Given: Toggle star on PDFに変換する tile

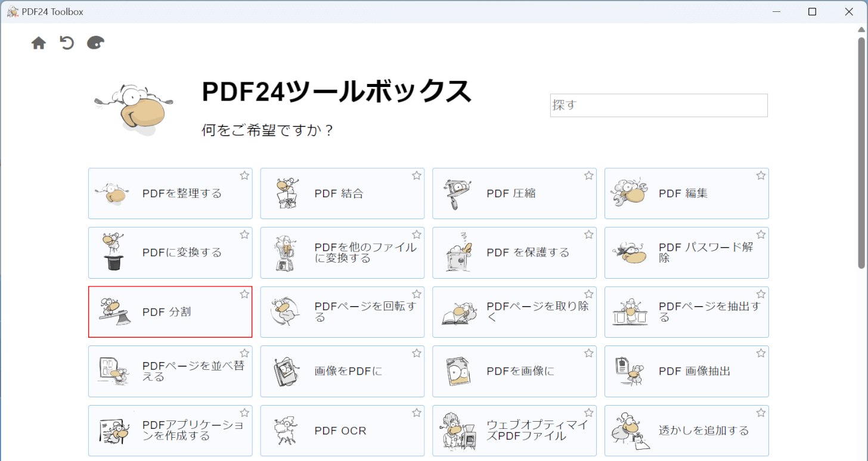Looking at the screenshot, I should point(244,235).
